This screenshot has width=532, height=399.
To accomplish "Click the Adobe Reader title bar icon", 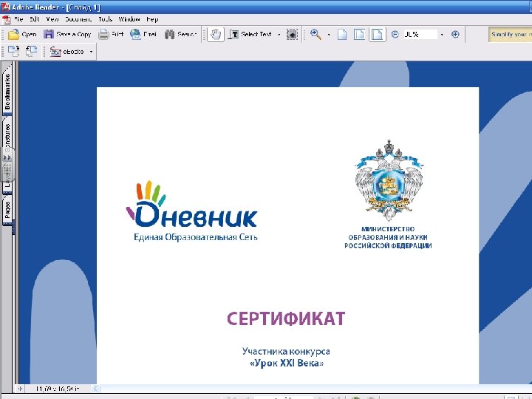I will point(5,7).
